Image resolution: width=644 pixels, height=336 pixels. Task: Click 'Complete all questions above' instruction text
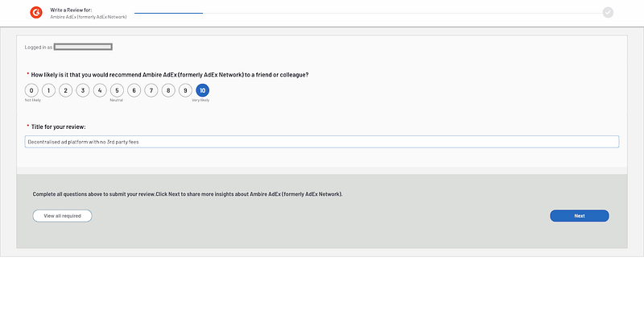pos(188,194)
